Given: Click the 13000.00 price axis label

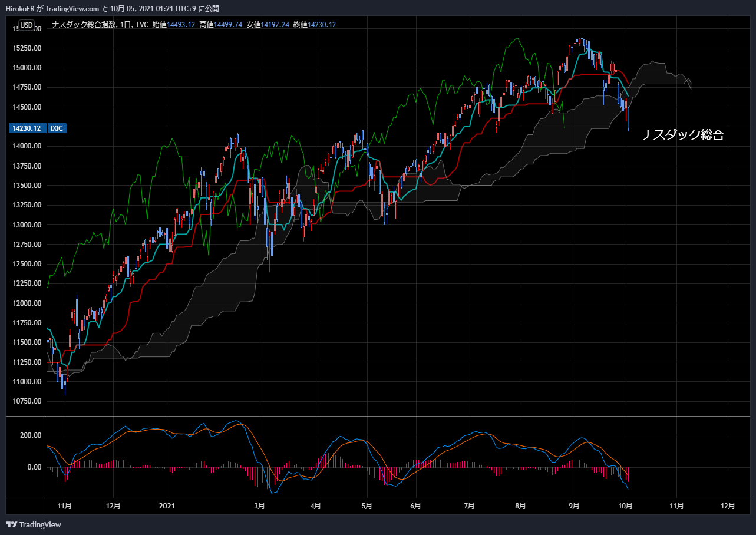Looking at the screenshot, I should (26, 225).
